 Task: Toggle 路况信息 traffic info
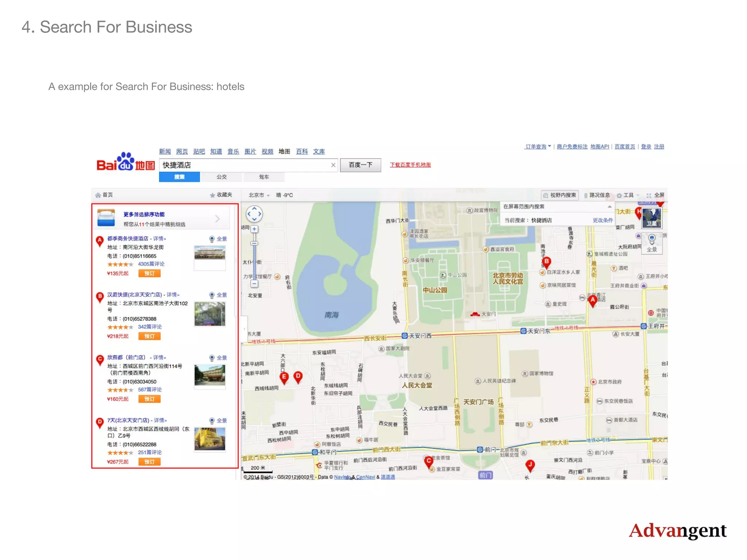coord(597,195)
